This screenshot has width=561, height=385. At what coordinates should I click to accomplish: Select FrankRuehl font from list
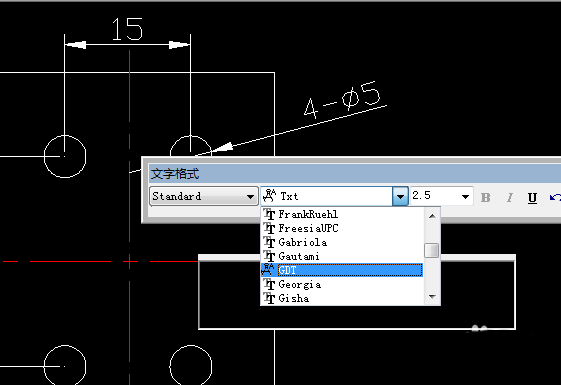[342, 214]
